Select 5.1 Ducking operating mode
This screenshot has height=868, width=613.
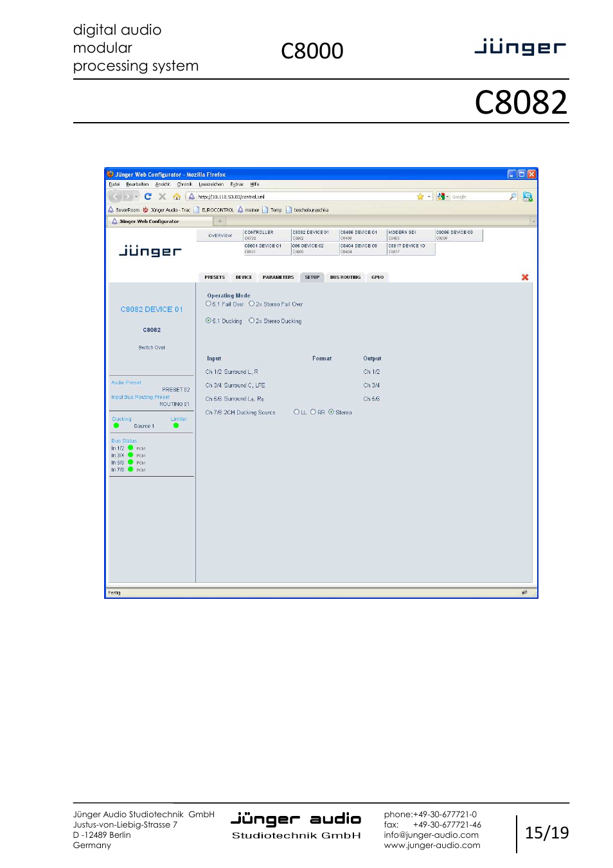[x=208, y=321]
